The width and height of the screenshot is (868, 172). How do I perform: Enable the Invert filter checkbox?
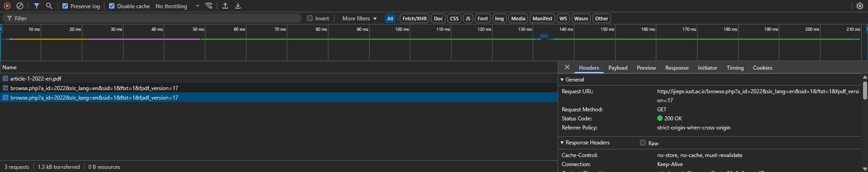pos(310,18)
